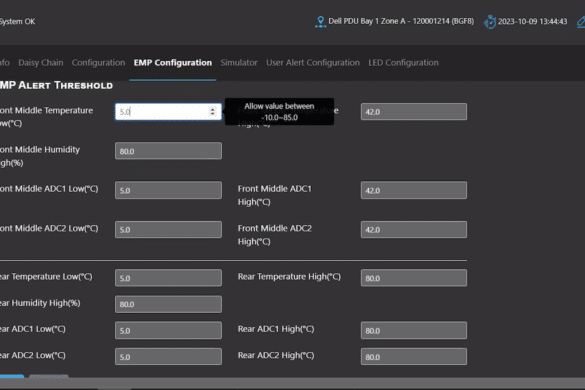The image size is (585, 390).
Task: Open the LED Configuration tab
Action: pos(403,63)
